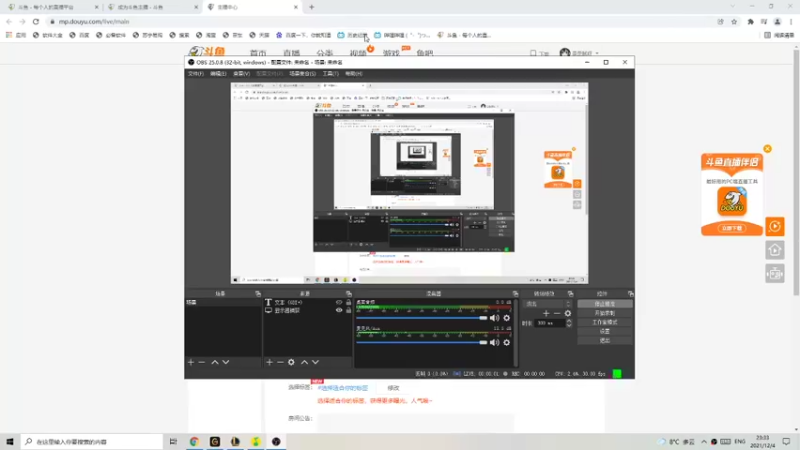
Task: Open the OBS Scene Collection (场景集合) menu
Action: [302, 73]
